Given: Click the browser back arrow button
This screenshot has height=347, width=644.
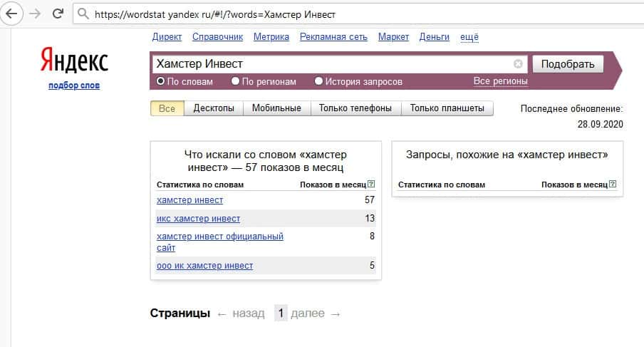Looking at the screenshot, I should [12, 14].
